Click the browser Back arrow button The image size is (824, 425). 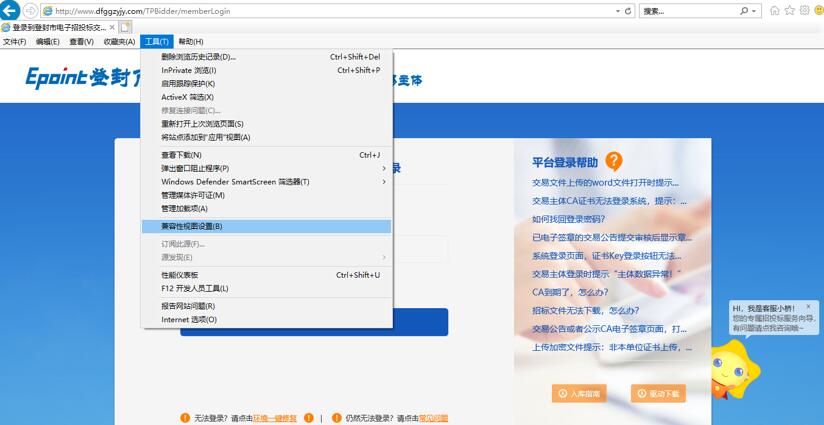tap(11, 10)
